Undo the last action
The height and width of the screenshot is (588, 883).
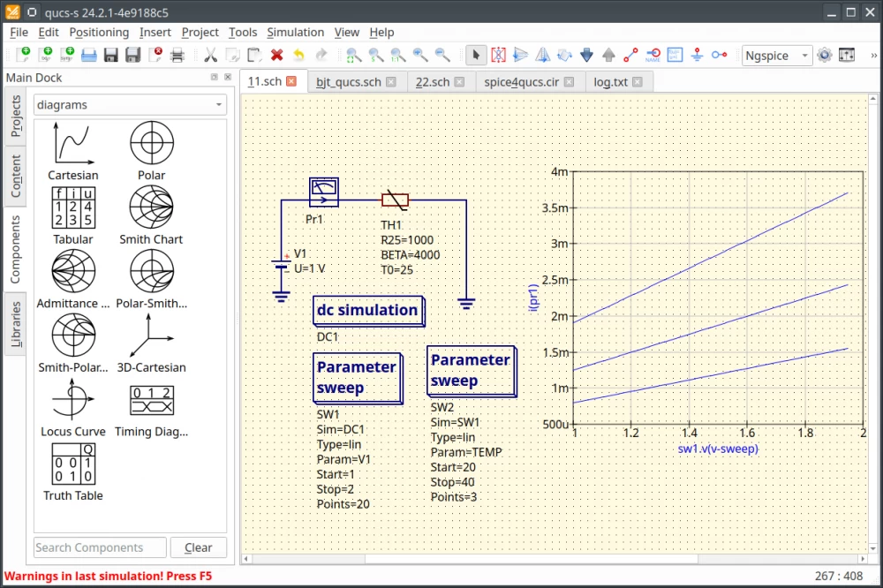coord(298,55)
